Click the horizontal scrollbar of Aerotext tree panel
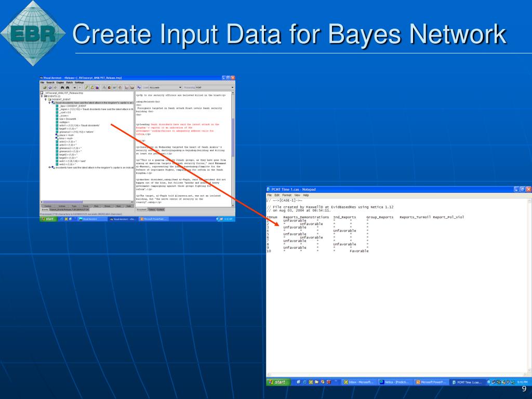Image resolution: width=532 pixels, height=399 pixels. point(87,202)
